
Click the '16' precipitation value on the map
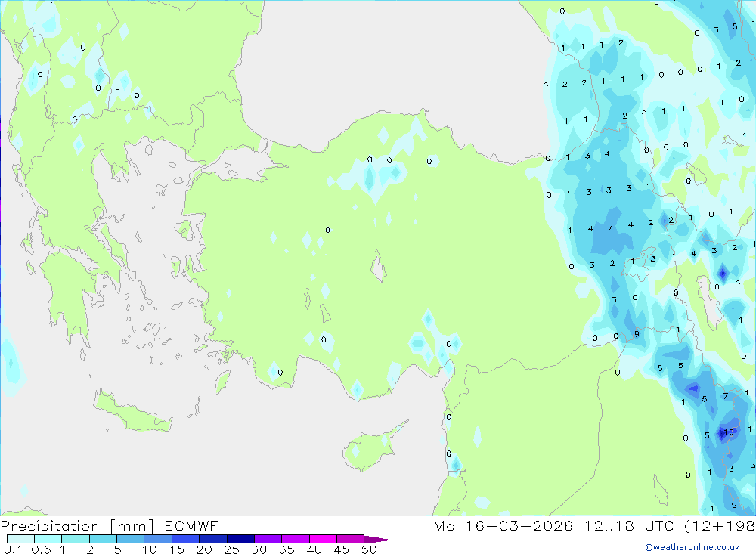(729, 432)
